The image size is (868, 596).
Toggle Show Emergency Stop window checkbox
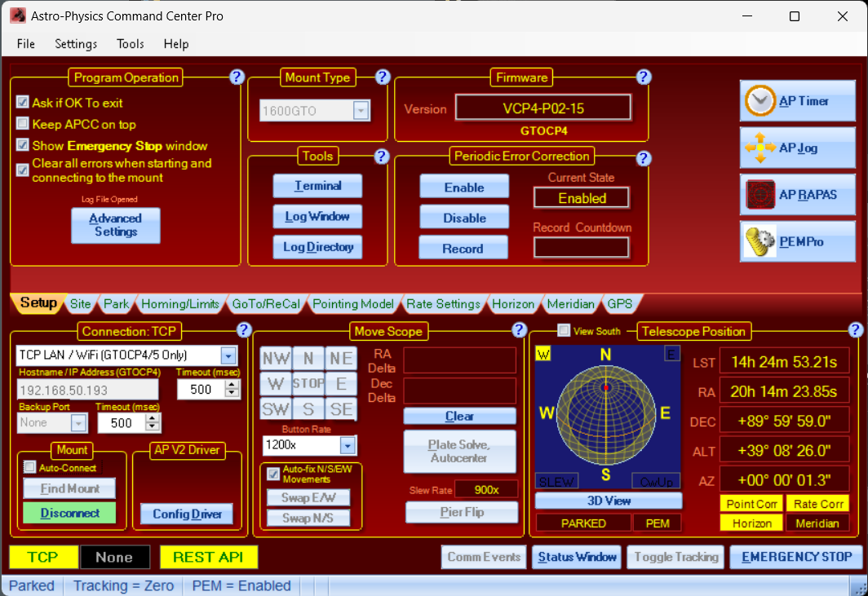(23, 145)
